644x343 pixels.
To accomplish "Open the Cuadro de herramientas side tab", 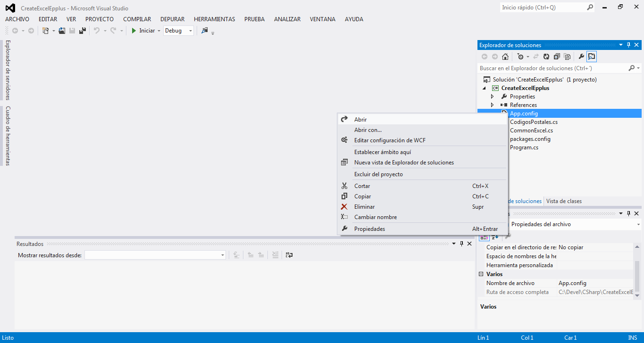I will pos(8,136).
